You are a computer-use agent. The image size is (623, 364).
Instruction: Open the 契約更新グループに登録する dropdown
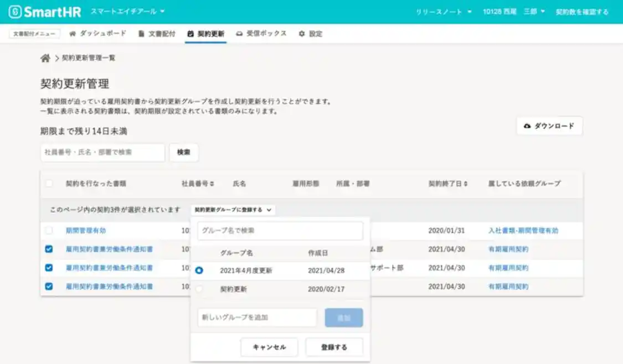[232, 210]
